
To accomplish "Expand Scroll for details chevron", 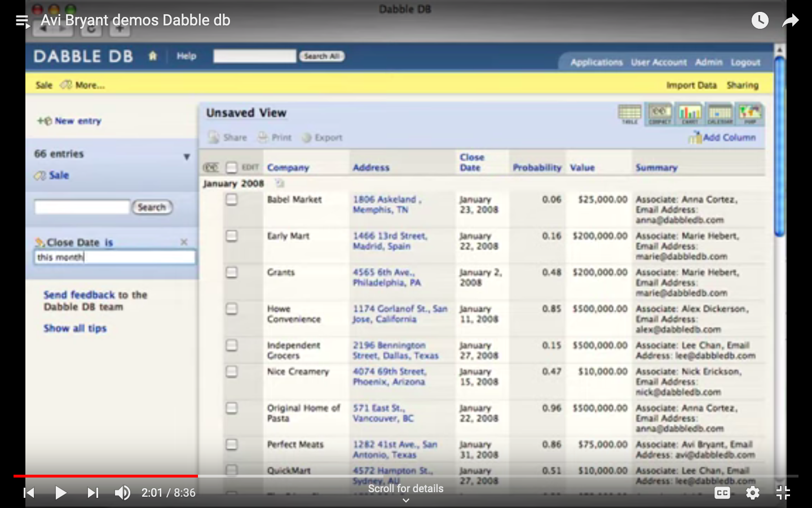I will [405, 500].
